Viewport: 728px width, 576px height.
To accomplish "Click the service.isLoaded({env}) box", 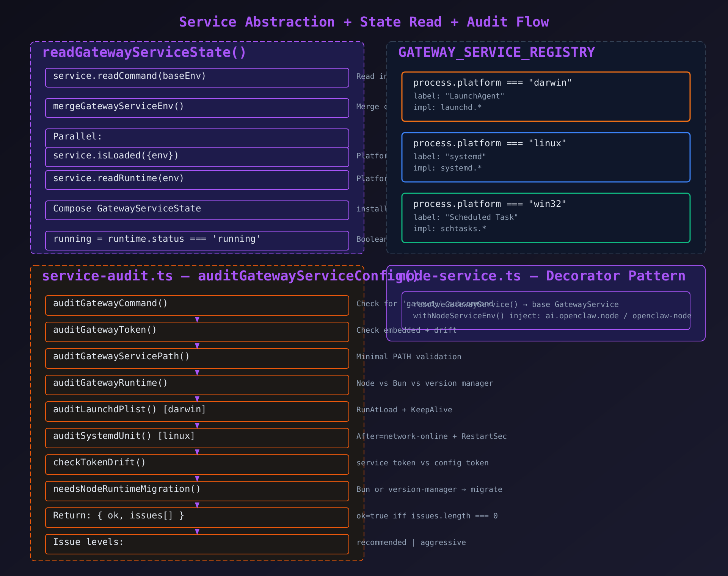I will [197, 157].
